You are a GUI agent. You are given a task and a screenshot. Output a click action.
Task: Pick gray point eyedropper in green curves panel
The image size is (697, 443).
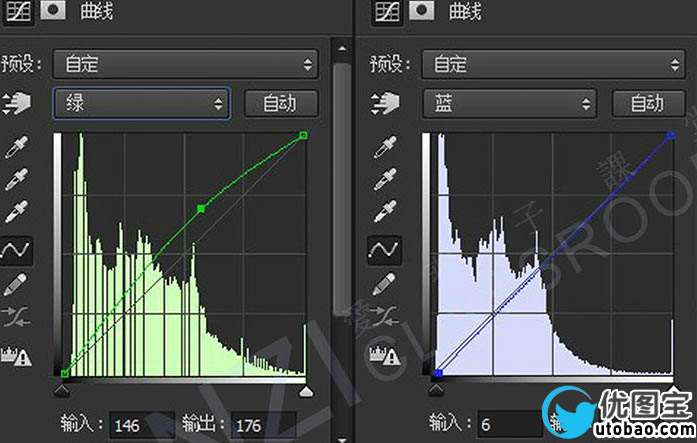pos(16,179)
